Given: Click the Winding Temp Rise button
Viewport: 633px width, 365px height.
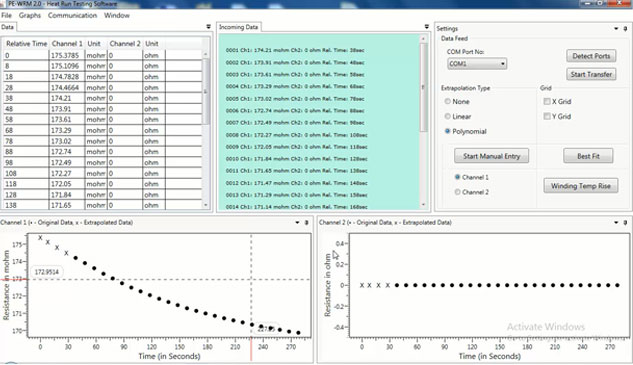Looking at the screenshot, I should 581,186.
